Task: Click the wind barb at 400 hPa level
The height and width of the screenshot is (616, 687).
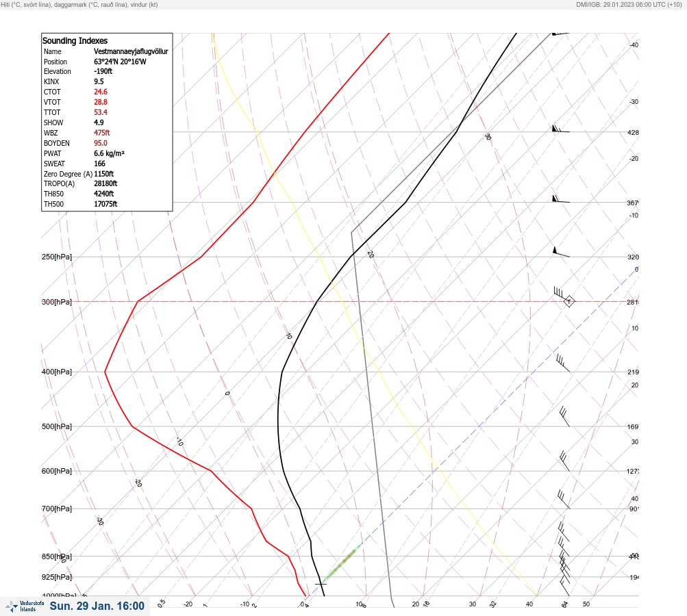Action: point(563,363)
